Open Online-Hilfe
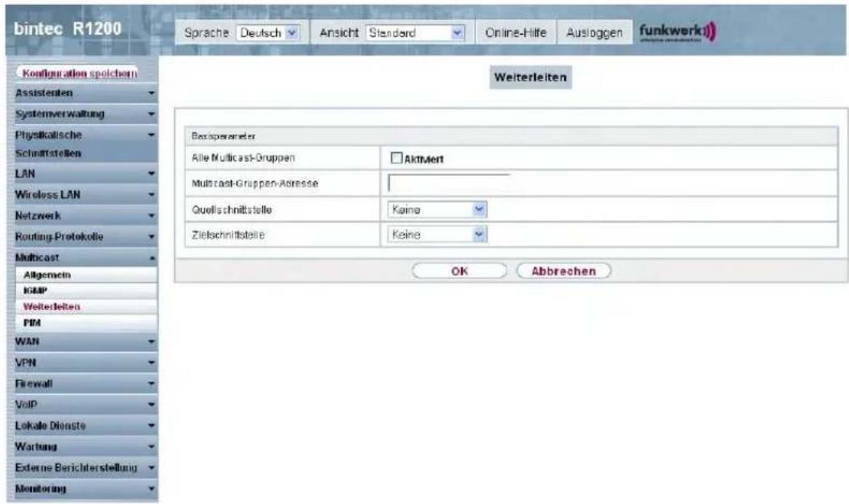Screen dimensions: 849x504 pos(516,33)
